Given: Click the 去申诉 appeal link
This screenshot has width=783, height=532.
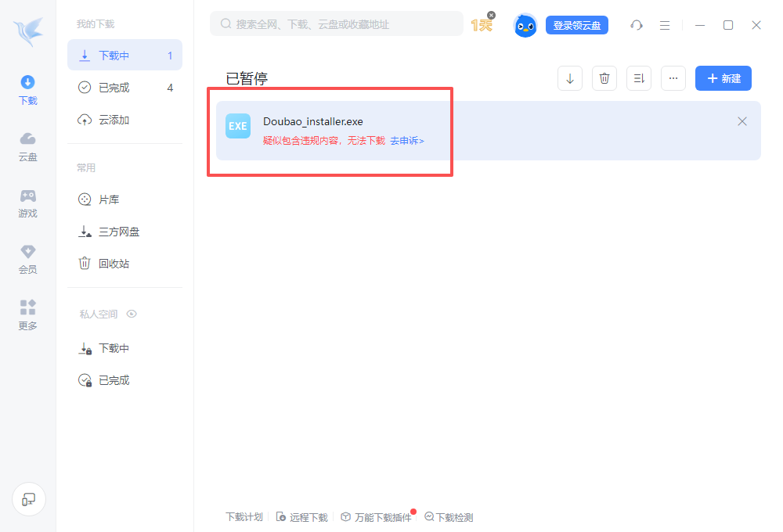Looking at the screenshot, I should pyautogui.click(x=407, y=141).
